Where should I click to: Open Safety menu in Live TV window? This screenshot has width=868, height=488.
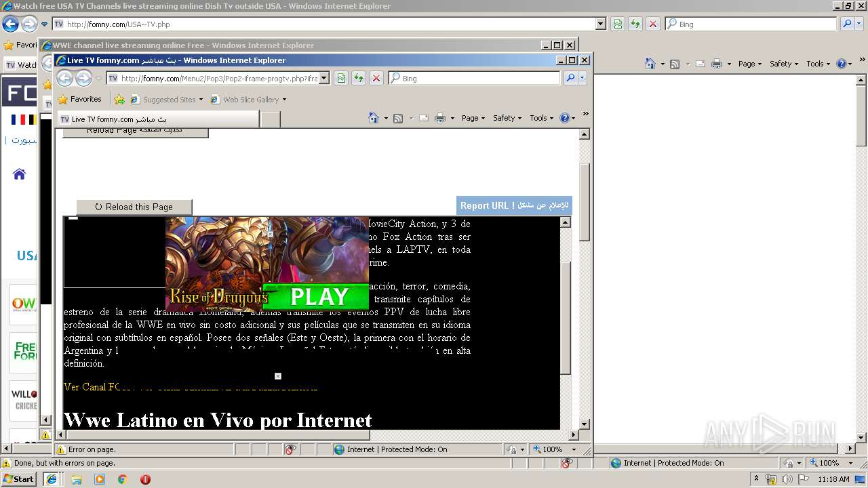507,118
